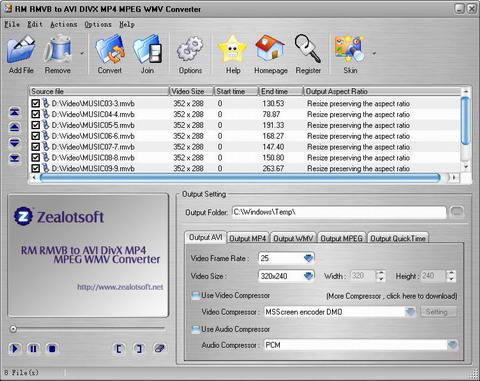The image size is (480, 381).
Task: Click the End time column header
Action: [281, 91]
